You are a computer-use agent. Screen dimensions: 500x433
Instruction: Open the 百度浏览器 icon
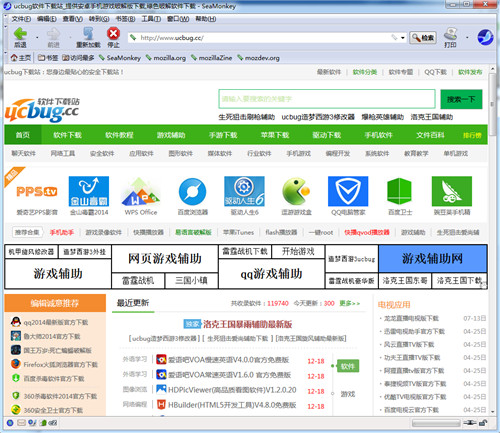pyautogui.click(x=192, y=192)
